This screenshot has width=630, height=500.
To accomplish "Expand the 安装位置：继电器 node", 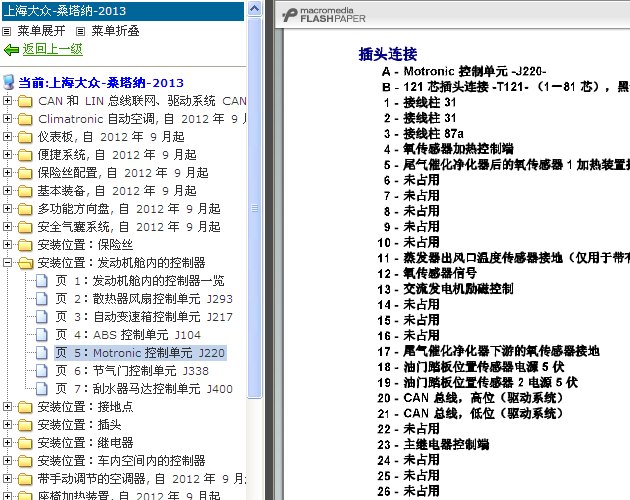I will coord(7,442).
